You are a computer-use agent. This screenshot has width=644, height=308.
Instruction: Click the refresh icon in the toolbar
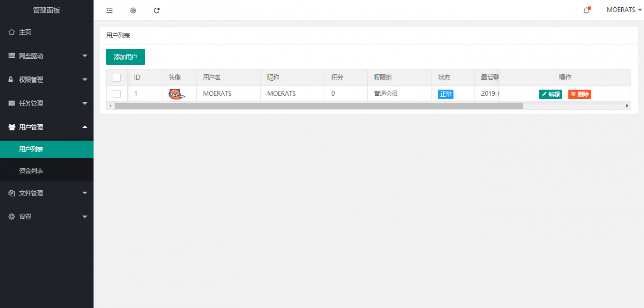[x=156, y=10]
